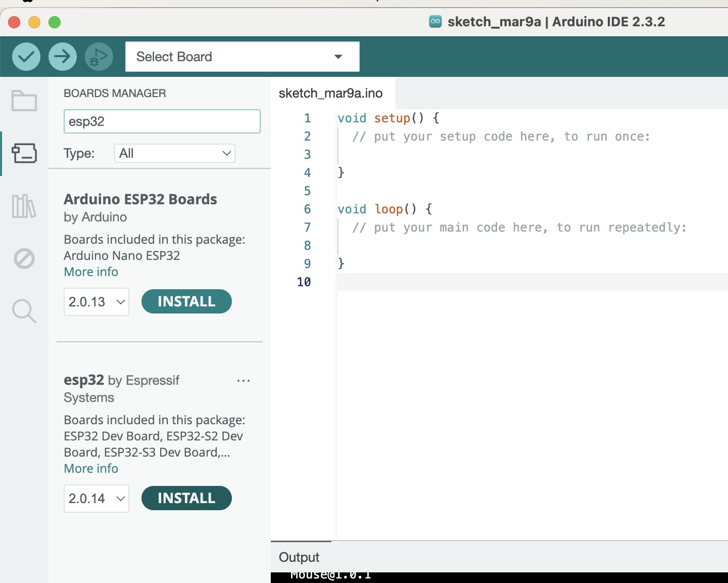This screenshot has width=728, height=583.
Task: Open the 2.0.13 version dropdown
Action: (x=96, y=302)
